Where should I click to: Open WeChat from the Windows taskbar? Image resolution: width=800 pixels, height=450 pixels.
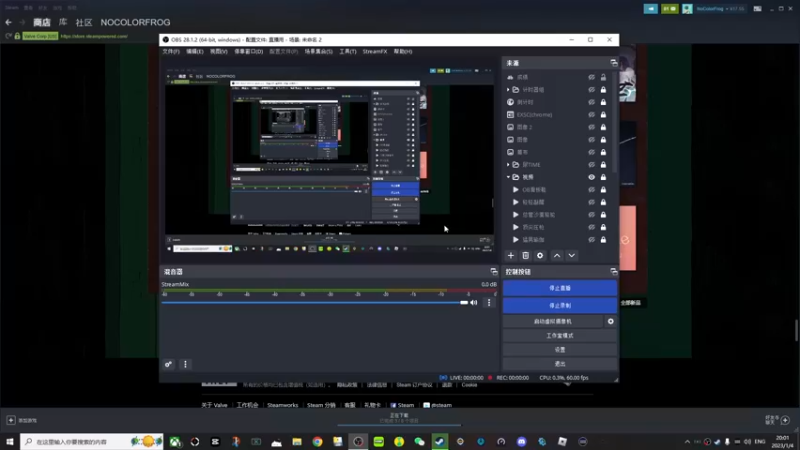(419, 442)
